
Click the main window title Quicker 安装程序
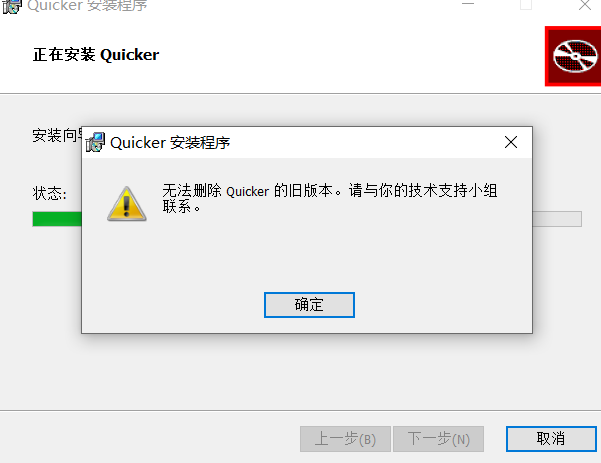[x=87, y=5]
